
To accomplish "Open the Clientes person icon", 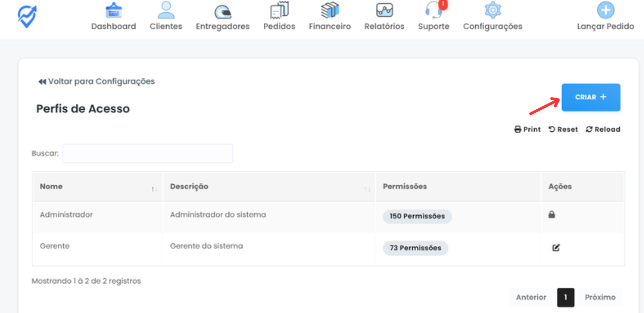I will 166,11.
